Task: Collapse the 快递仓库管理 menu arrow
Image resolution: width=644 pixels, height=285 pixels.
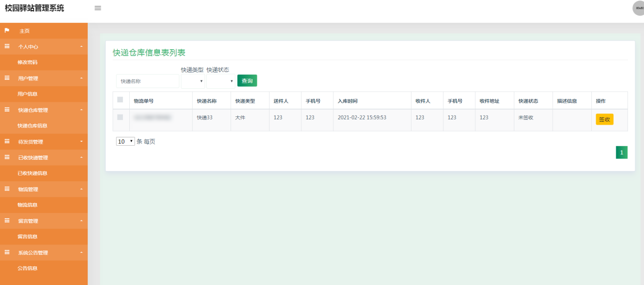Action: coord(81,110)
